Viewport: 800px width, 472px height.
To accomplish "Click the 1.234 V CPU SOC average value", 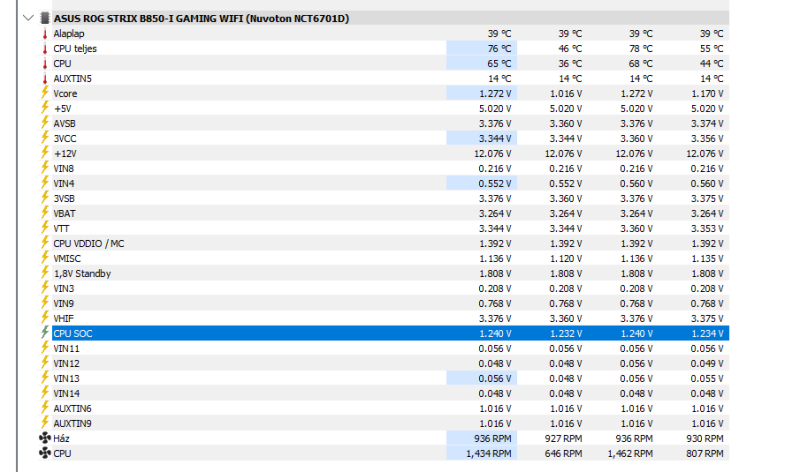I will (x=707, y=334).
